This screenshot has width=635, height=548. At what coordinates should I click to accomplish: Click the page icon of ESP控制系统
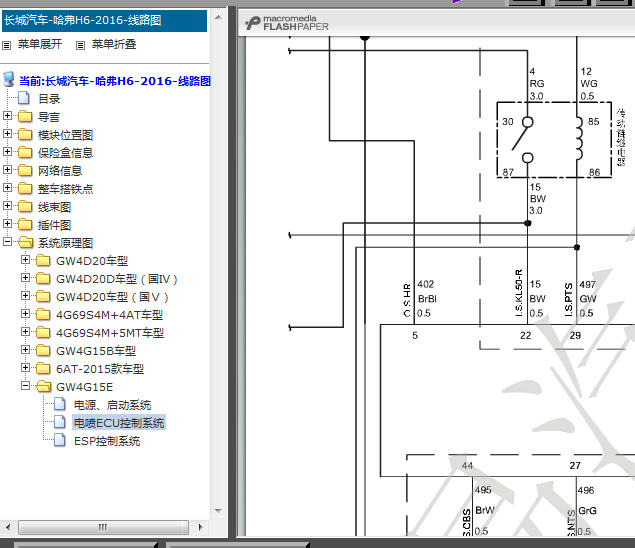(60, 440)
